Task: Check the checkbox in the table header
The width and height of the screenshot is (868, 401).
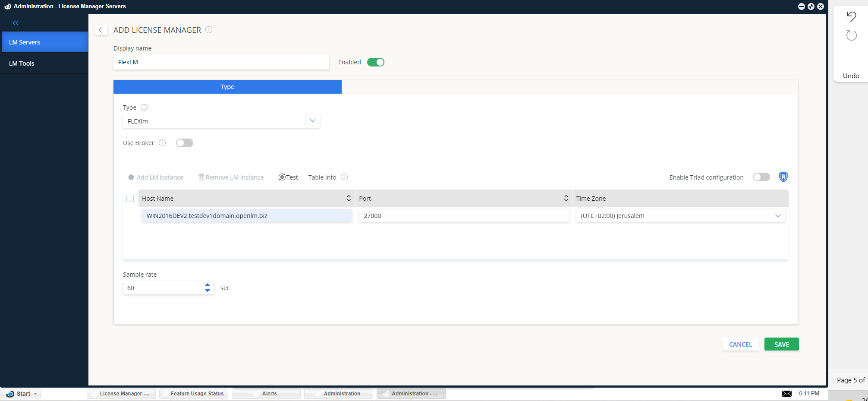Action: (130, 198)
